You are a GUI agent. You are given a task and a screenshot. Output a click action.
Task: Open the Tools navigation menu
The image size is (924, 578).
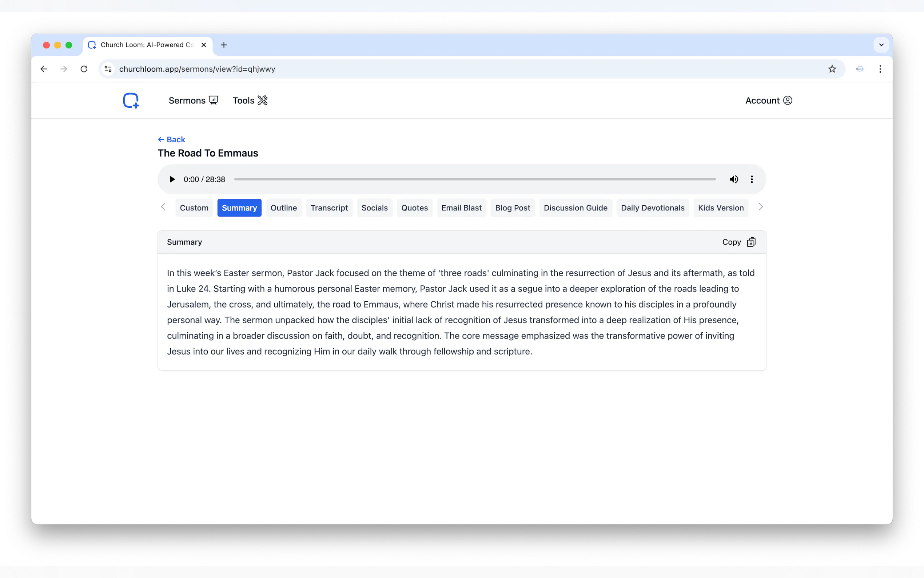pos(250,100)
